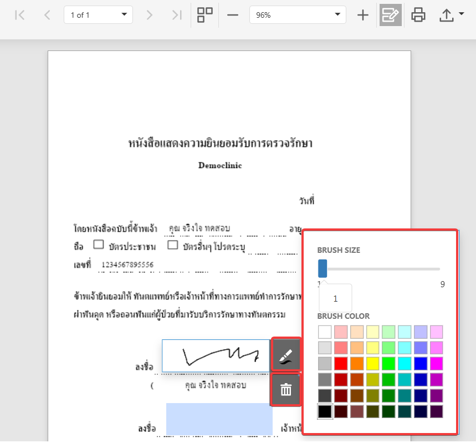Select the cyan brush color

pyautogui.click(x=405, y=364)
